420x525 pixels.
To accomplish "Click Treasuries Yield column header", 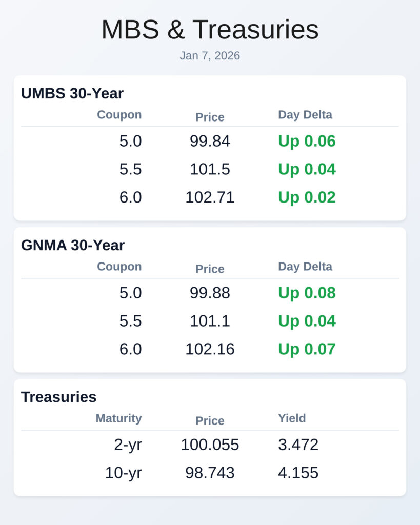I will point(292,418).
